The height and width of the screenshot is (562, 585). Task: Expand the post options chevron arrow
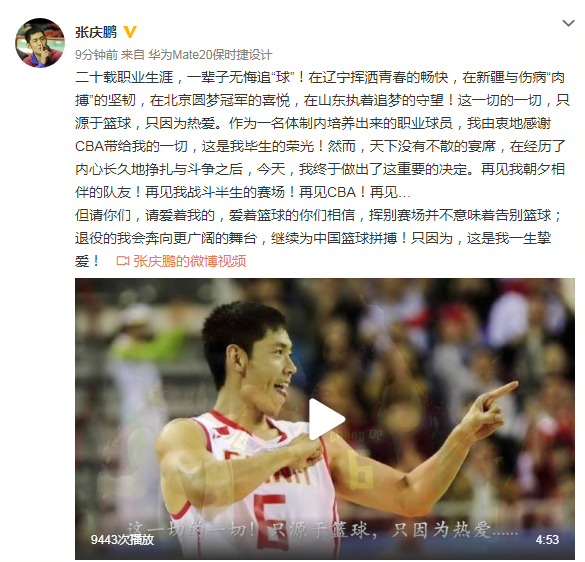click(x=568, y=23)
